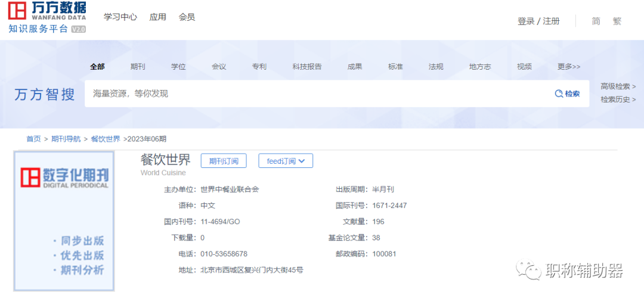Go to 首页 breadcrumb

[33, 139]
